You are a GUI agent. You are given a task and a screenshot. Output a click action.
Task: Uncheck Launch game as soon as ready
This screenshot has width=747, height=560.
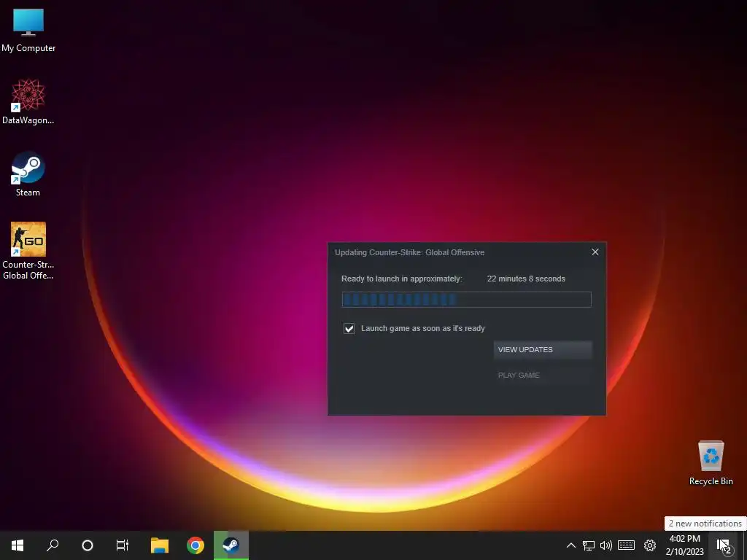[349, 329]
